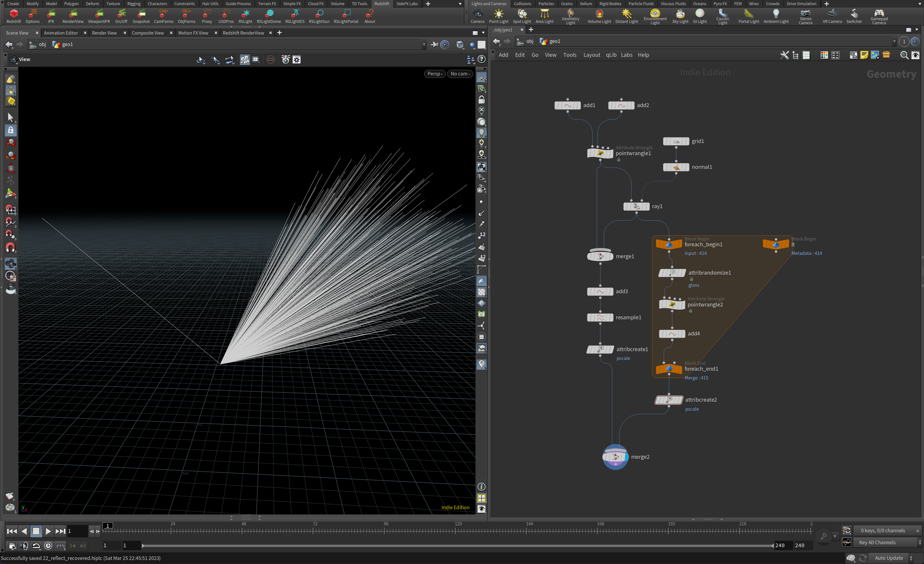Select the Point Light shelf icon
Image resolution: width=924 pixels, height=564 pixels.
[498, 16]
